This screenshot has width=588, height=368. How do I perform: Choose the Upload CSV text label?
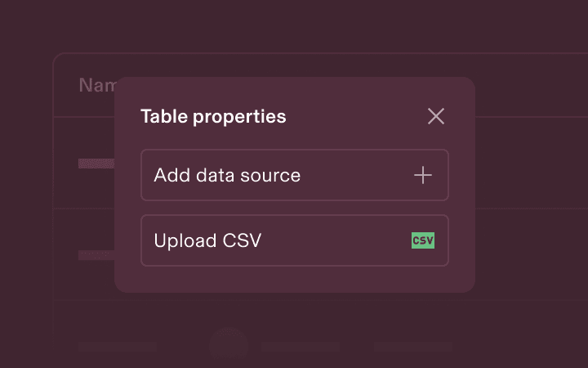[207, 240]
